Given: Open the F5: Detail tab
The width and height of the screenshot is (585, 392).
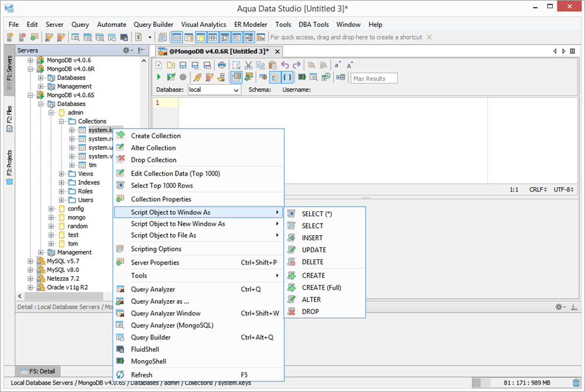Looking at the screenshot, I should click(38, 371).
